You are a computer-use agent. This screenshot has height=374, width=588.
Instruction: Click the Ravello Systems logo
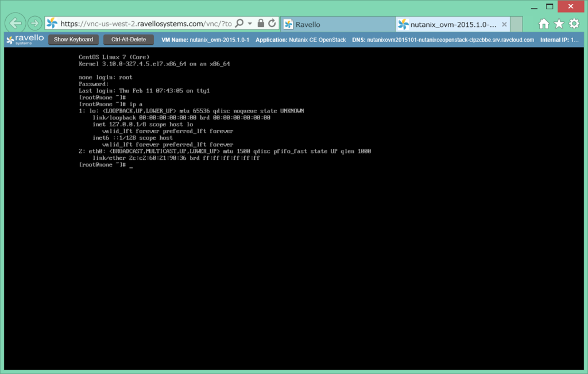pyautogui.click(x=25, y=40)
